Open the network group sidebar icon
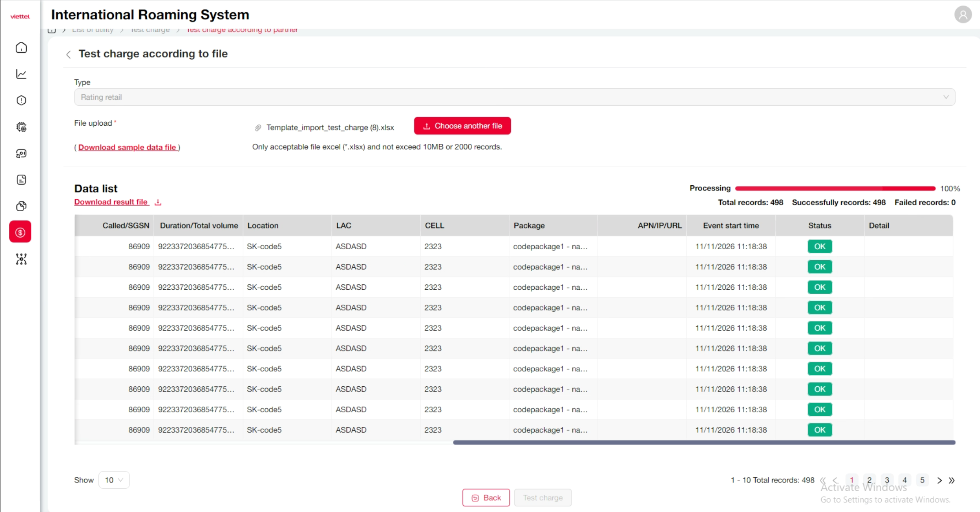Image resolution: width=980 pixels, height=512 pixels. [21, 259]
